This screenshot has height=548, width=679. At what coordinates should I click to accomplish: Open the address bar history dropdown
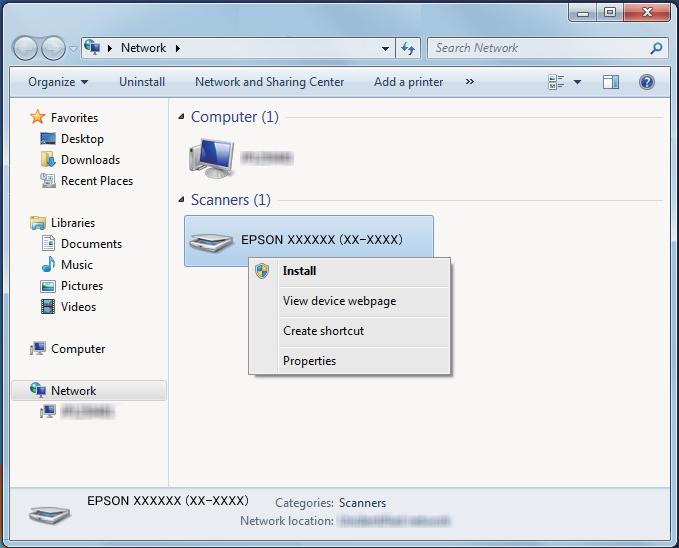click(x=385, y=49)
